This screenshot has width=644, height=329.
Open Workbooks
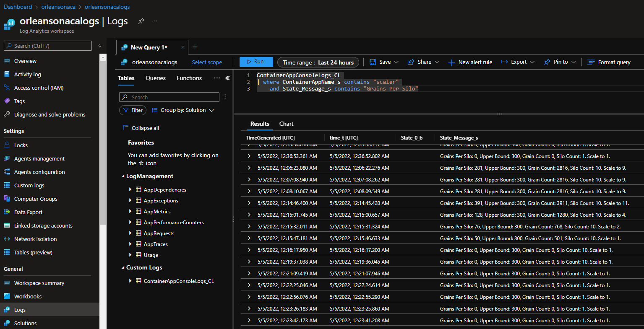(28, 296)
